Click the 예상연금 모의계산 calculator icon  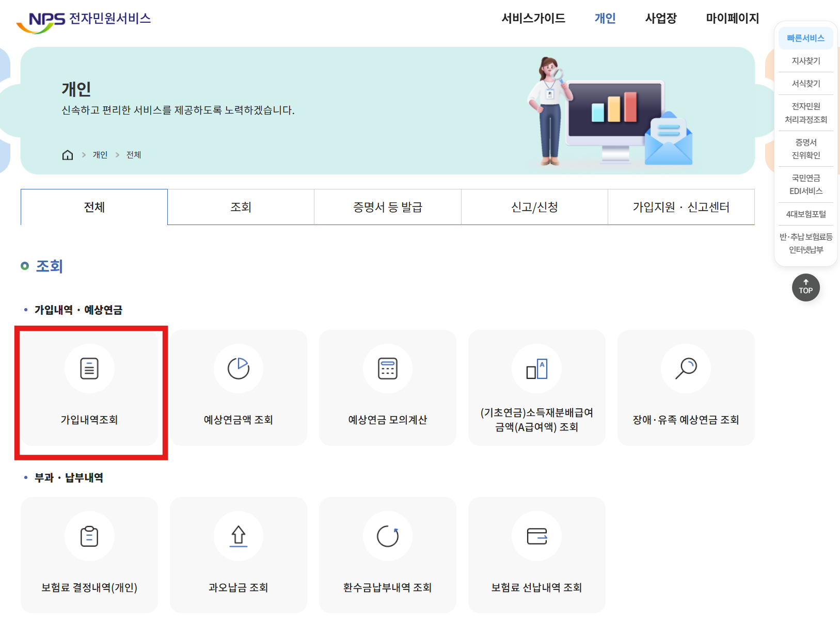(387, 368)
